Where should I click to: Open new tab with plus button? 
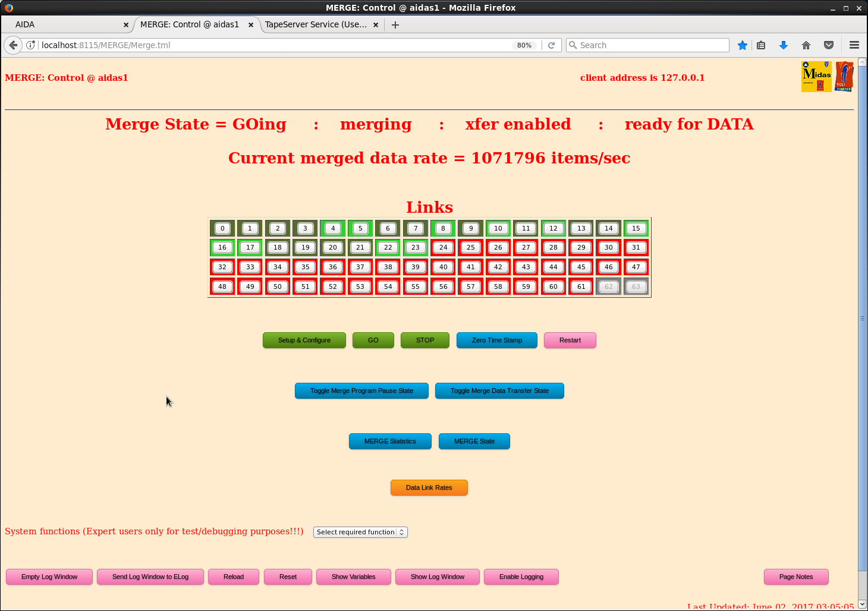pos(395,25)
